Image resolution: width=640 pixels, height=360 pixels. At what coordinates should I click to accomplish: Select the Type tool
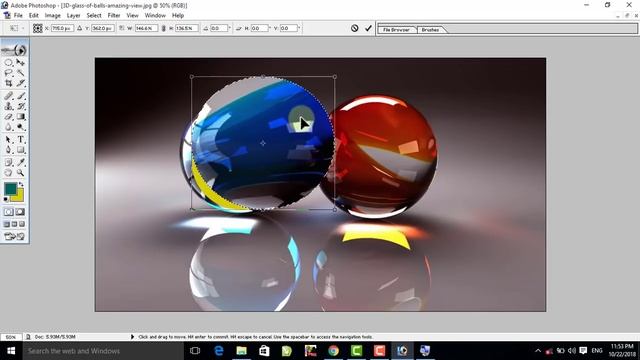[x=20, y=140]
